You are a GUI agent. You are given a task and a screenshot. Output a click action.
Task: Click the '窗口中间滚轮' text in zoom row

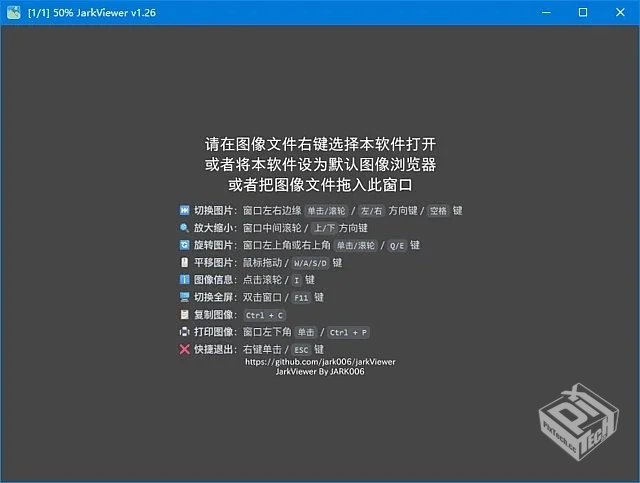click(x=272, y=228)
